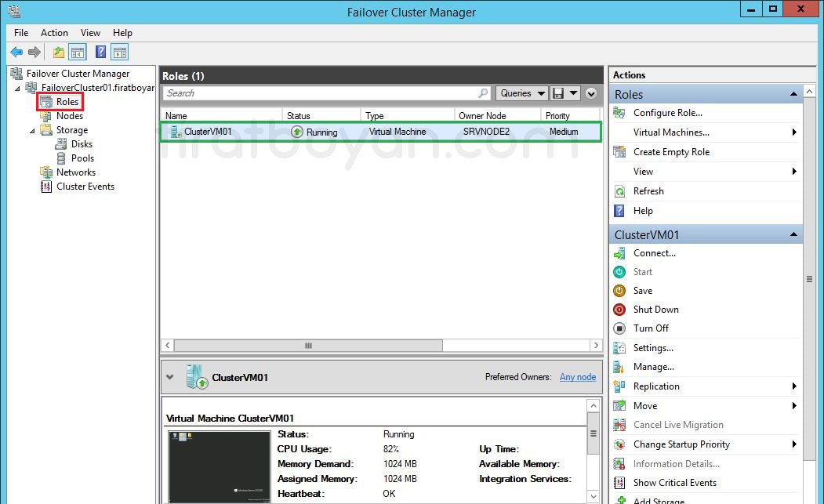Open the Help menu
This screenshot has width=824, height=504.
122,33
